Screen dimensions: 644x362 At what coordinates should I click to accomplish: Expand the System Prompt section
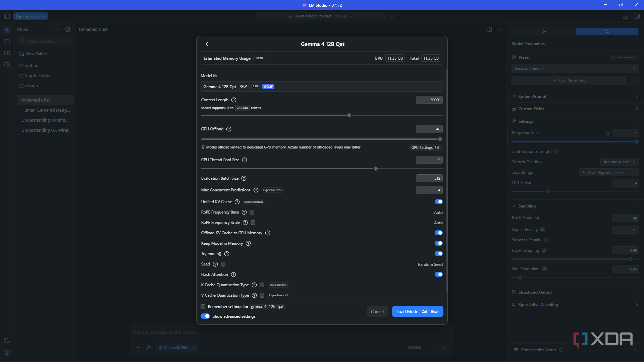[575, 97]
